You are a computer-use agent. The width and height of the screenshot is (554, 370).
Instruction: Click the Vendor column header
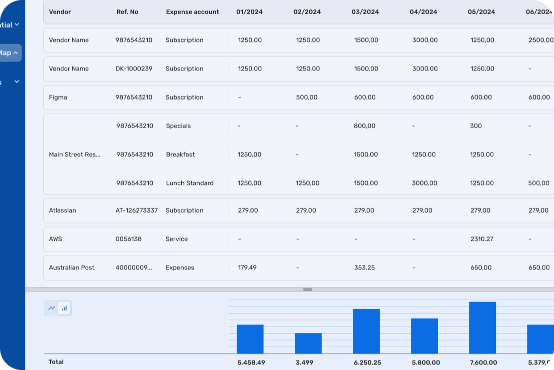click(x=60, y=12)
